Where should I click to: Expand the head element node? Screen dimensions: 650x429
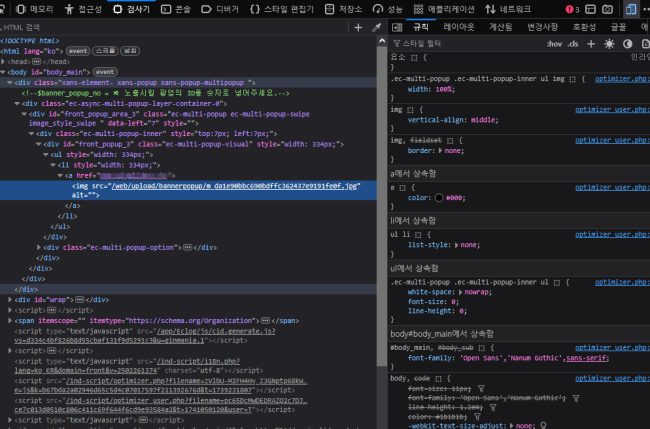pos(3,62)
